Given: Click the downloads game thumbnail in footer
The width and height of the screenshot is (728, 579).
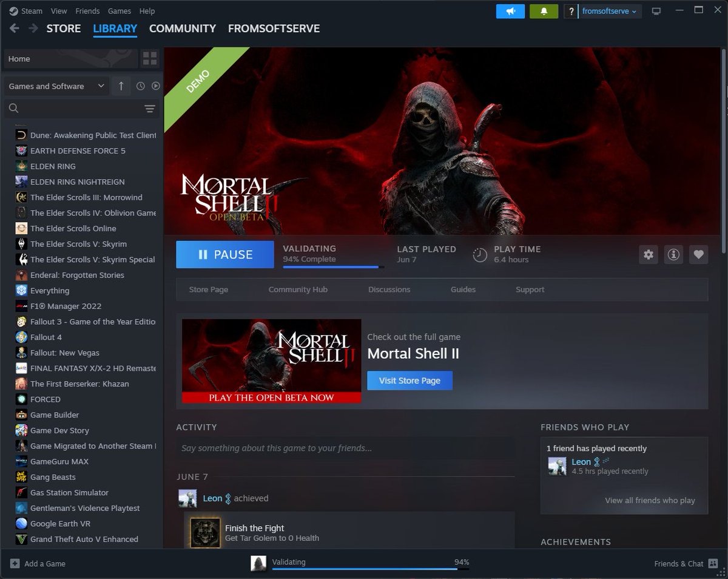Looking at the screenshot, I should coord(258,563).
